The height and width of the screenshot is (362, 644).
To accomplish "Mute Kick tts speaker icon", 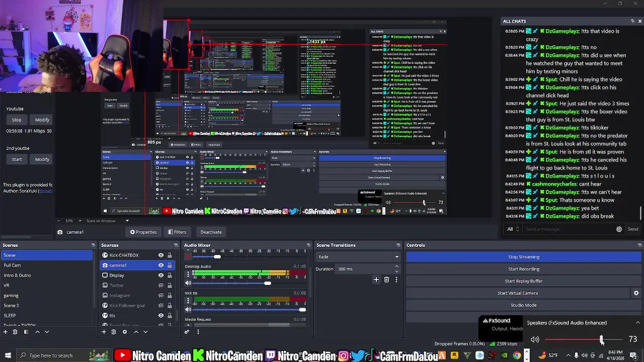I will (x=188, y=310).
